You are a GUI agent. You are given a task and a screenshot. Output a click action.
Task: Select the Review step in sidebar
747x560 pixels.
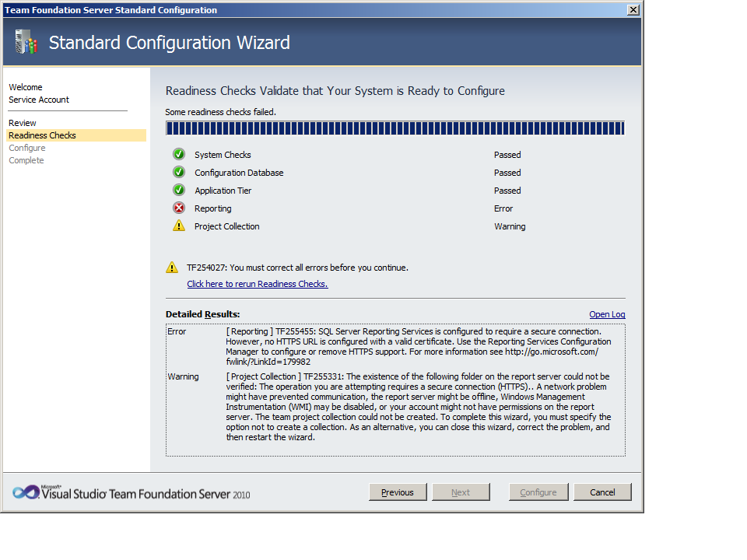point(23,123)
